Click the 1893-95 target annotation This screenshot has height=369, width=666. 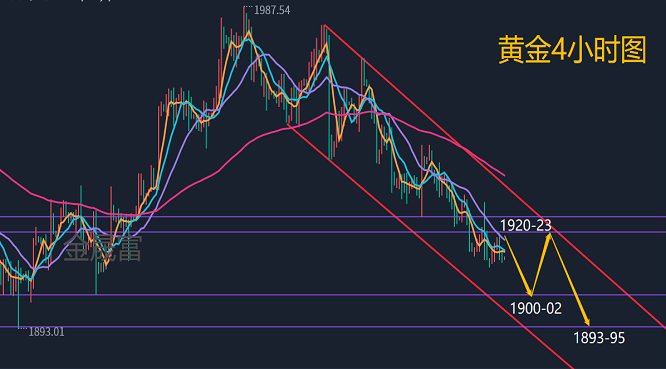pos(599,338)
